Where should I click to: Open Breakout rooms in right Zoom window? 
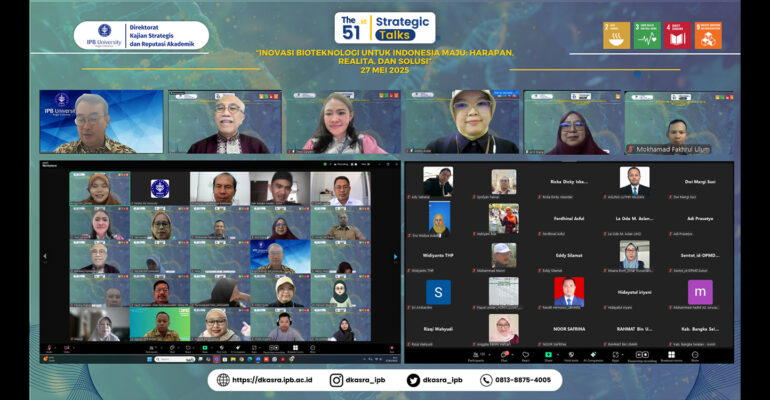(x=671, y=357)
